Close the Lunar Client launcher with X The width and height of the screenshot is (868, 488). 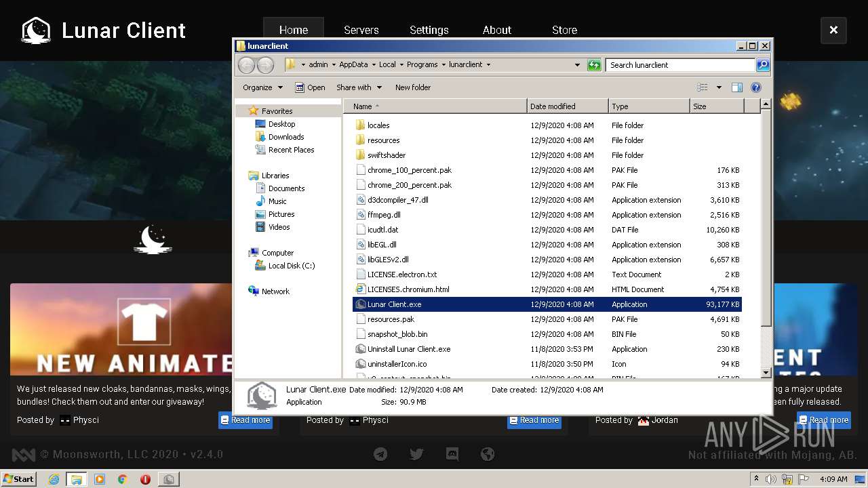(x=833, y=30)
